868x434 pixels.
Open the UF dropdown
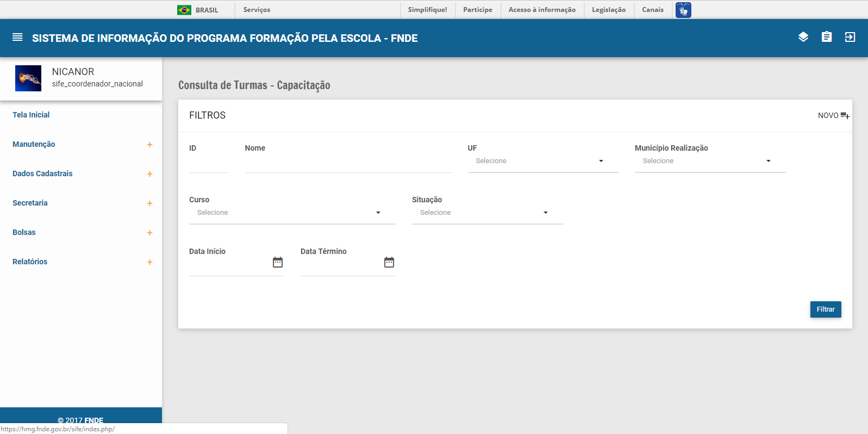tap(542, 161)
